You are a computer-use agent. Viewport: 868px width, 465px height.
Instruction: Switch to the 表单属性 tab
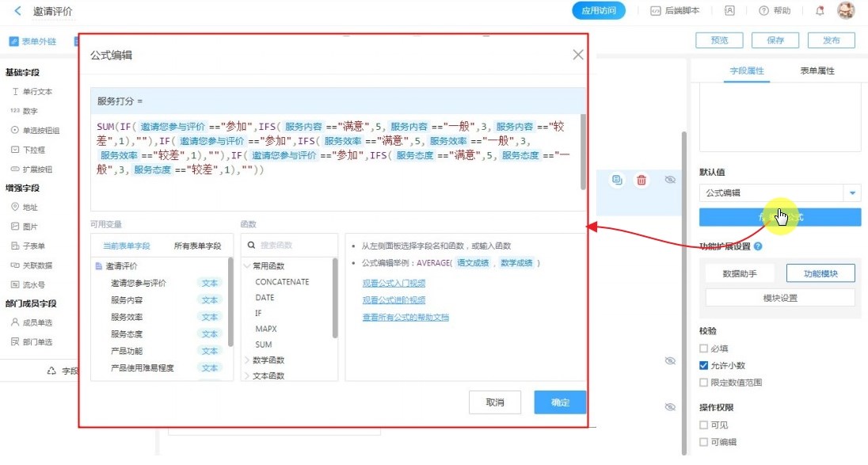(x=817, y=71)
